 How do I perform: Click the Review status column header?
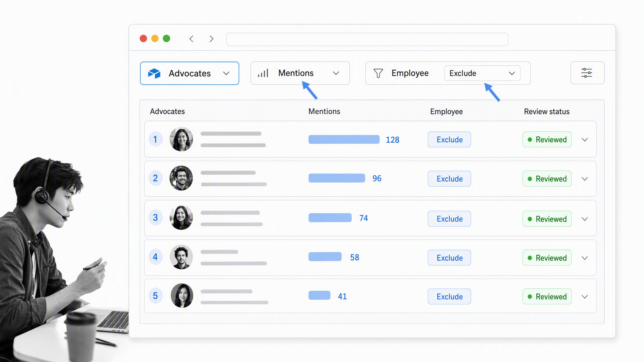(547, 112)
